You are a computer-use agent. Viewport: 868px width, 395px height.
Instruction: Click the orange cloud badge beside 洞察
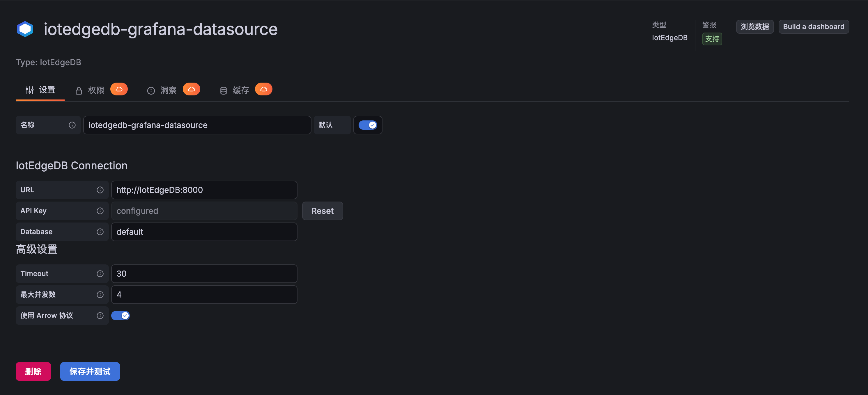(x=192, y=89)
